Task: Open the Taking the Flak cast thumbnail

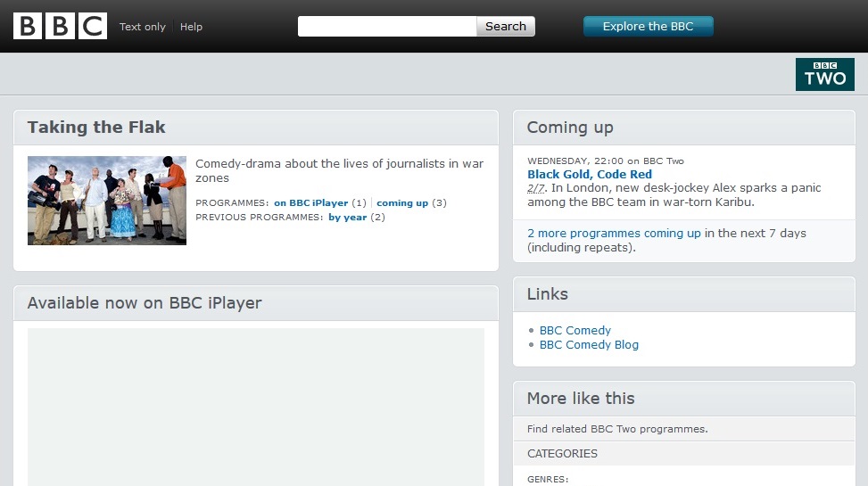Action: tap(107, 201)
